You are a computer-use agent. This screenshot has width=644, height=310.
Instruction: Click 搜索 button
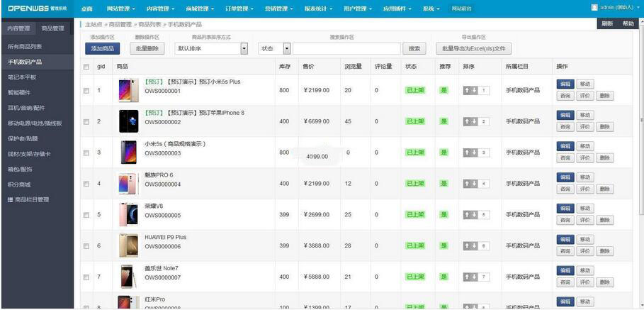tap(414, 48)
